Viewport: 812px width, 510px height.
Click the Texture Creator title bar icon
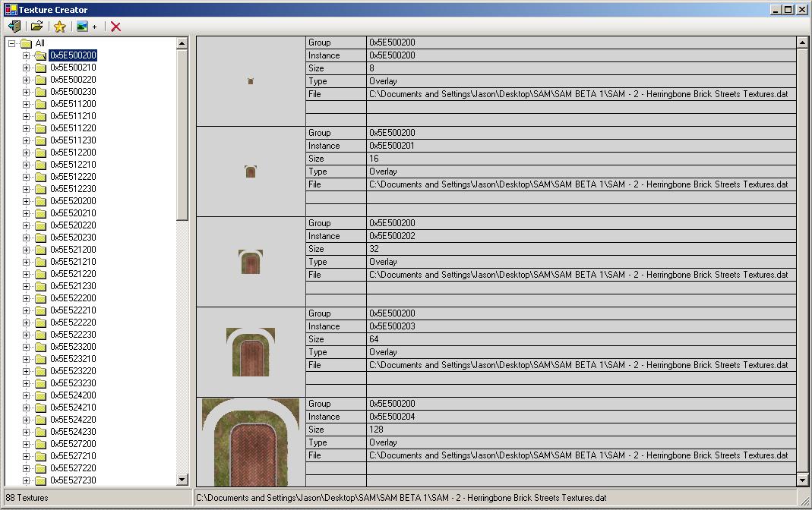click(10, 10)
